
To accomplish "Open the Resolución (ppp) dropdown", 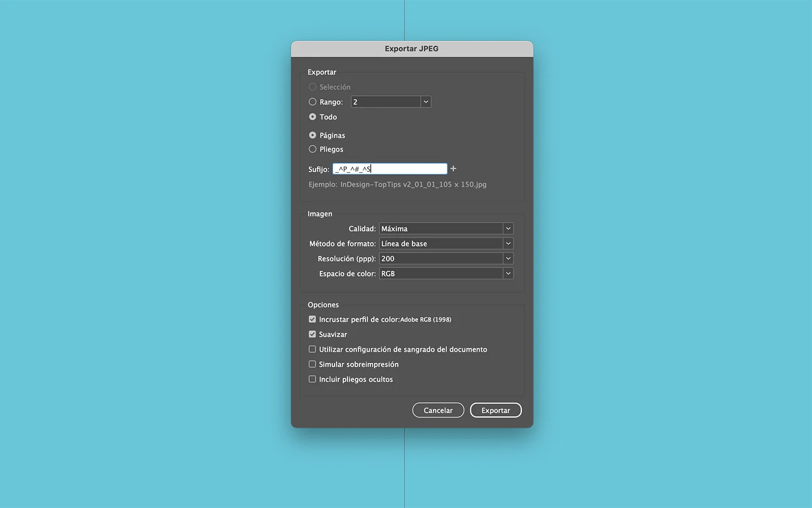I will point(508,258).
